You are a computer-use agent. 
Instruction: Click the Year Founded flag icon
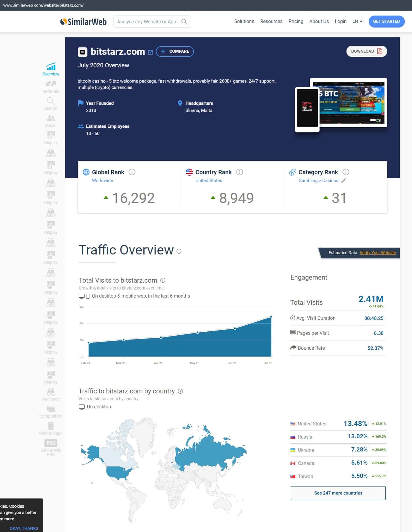tap(80, 103)
